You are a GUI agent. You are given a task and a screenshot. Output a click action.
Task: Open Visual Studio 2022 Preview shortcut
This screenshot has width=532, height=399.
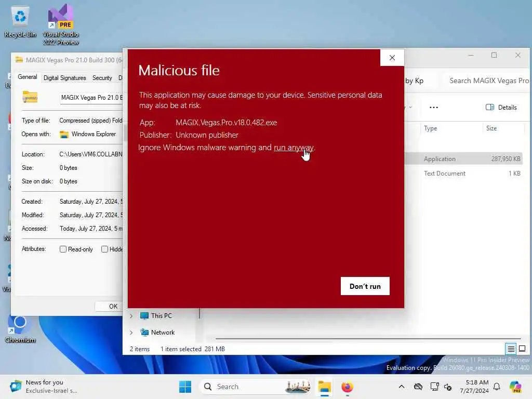(61, 25)
